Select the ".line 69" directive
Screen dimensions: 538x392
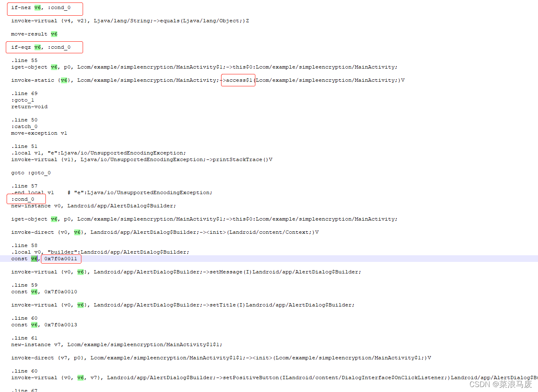24,93
